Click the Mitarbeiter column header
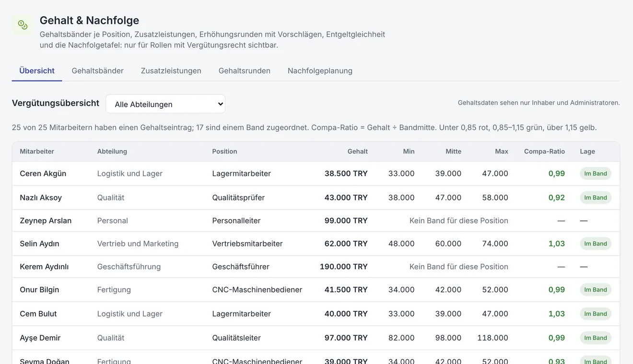The image size is (633, 364). pos(37,152)
